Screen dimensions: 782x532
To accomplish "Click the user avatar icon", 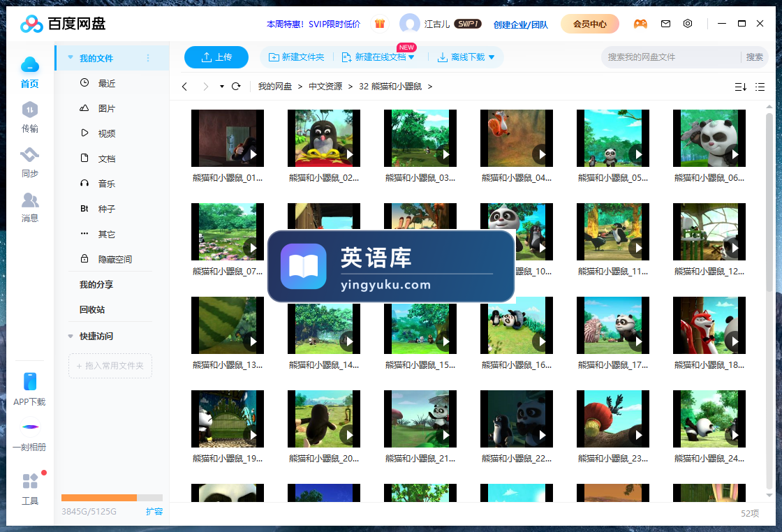I will point(409,24).
